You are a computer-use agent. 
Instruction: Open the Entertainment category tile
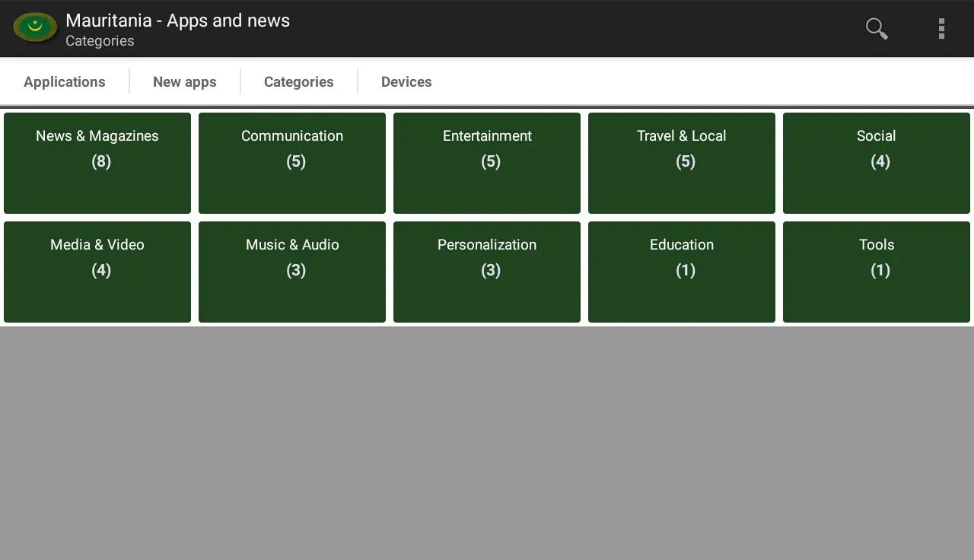point(487,163)
